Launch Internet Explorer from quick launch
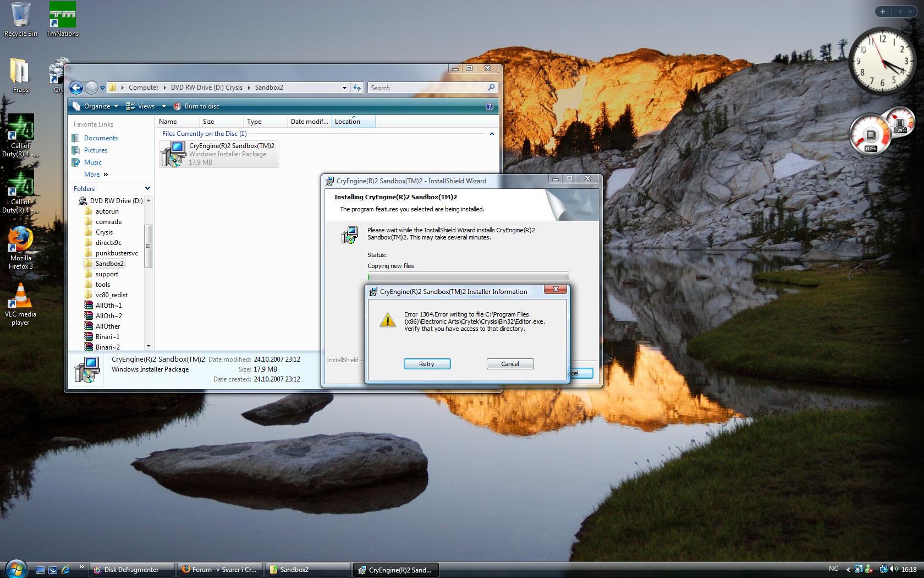 [x=65, y=570]
